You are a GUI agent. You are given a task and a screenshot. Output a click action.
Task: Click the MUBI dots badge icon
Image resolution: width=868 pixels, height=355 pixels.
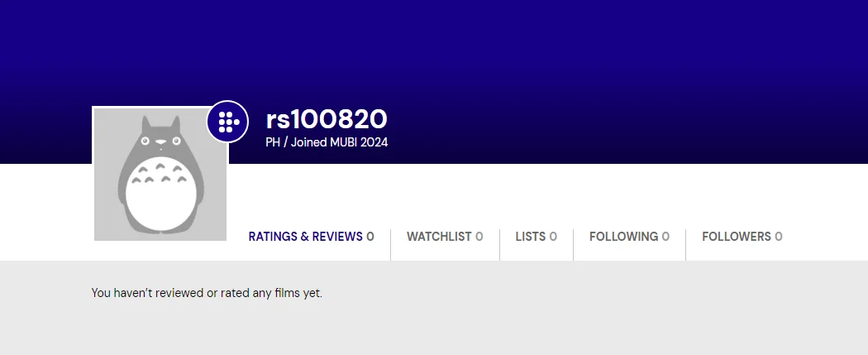[227, 122]
